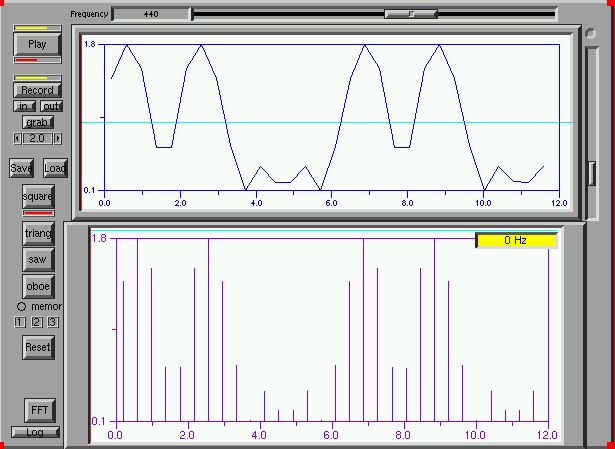Toggle the memory radio button
This screenshot has height=449, width=615.
click(21, 306)
